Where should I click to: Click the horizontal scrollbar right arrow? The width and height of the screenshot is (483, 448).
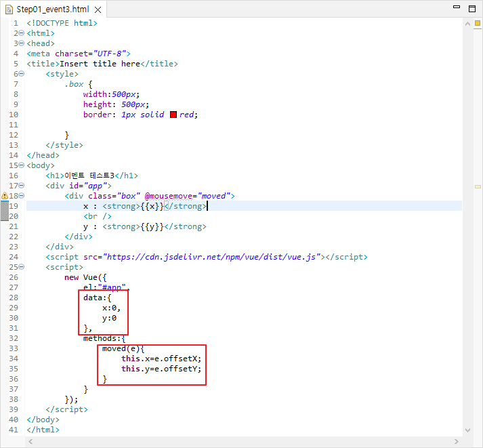tap(457, 441)
